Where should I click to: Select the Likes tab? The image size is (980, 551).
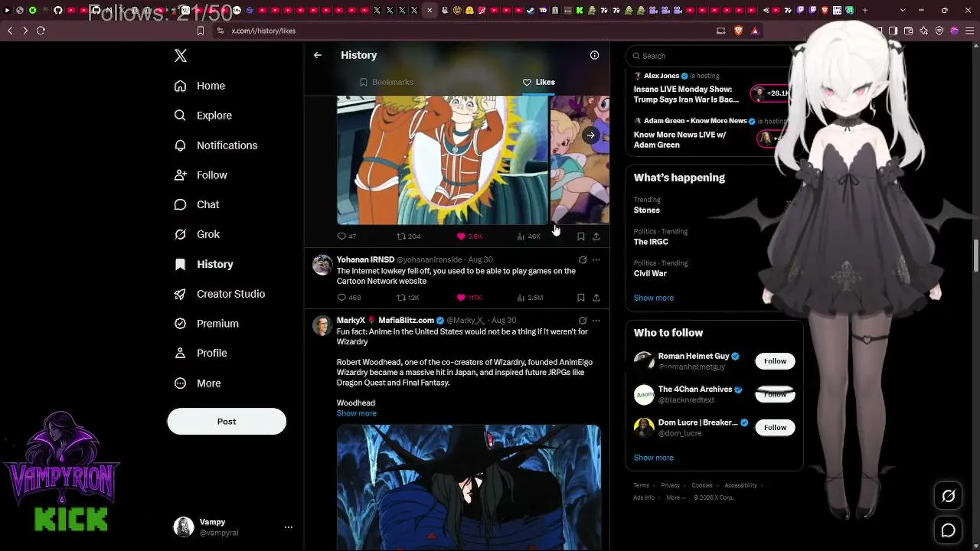539,82
